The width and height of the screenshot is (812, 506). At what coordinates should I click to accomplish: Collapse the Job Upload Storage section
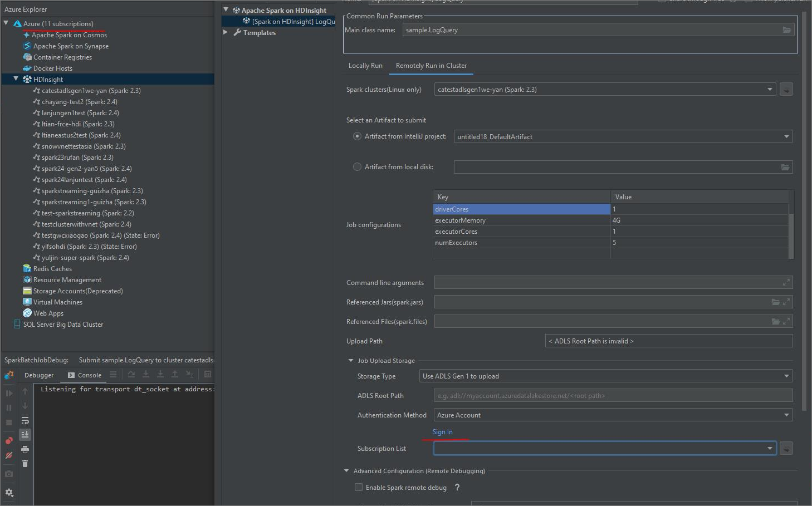(350, 360)
